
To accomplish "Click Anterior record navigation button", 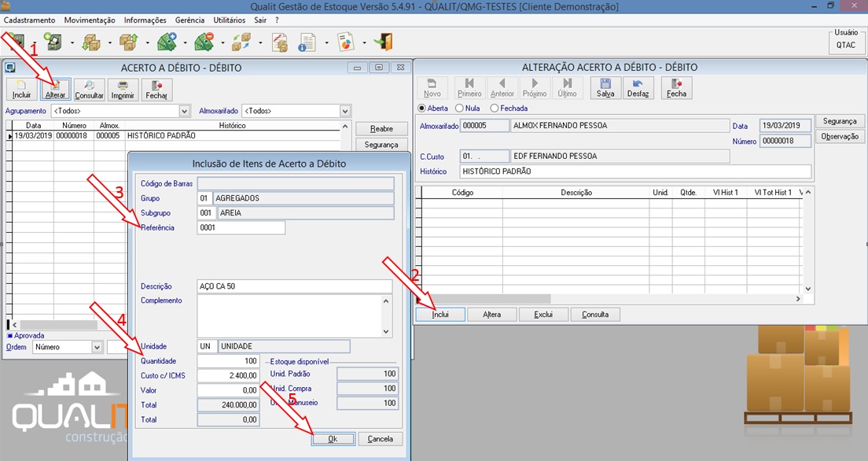I will click(x=502, y=87).
